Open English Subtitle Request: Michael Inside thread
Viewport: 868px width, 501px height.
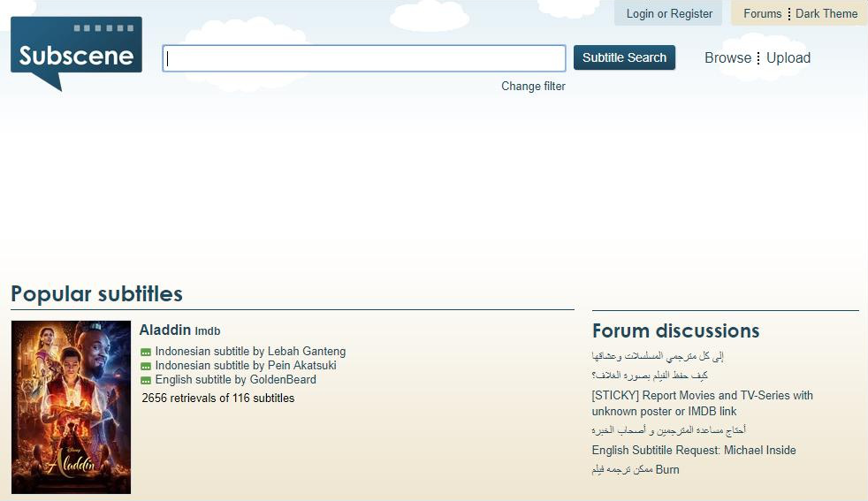[x=694, y=451]
